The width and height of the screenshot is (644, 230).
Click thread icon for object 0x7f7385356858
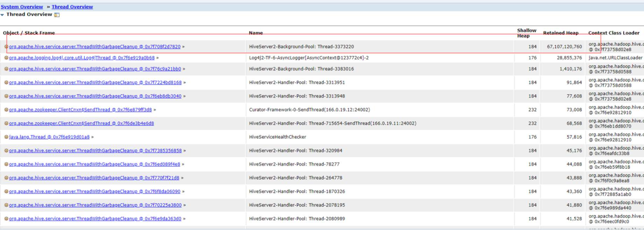click(x=6, y=151)
